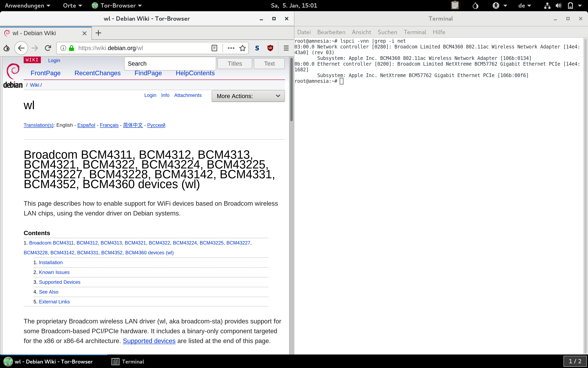This screenshot has width=588, height=368.
Task: Follow the Supported devices inline link
Action: (149, 341)
